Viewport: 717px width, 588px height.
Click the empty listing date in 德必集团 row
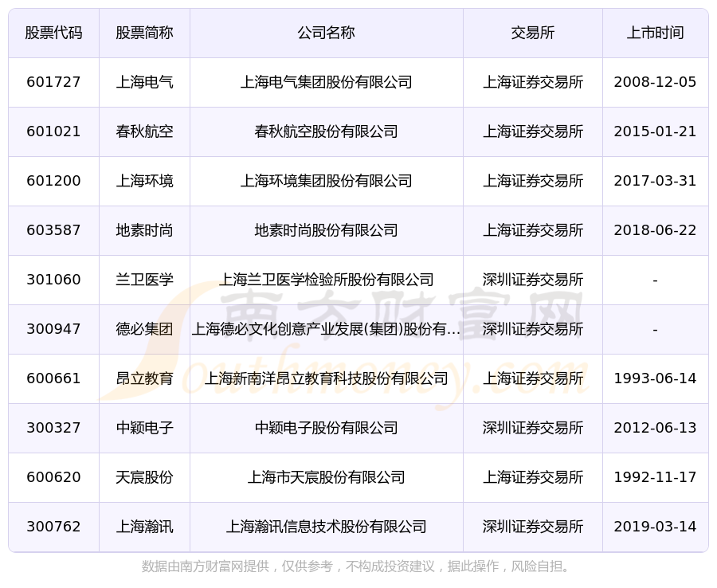pyautogui.click(x=656, y=330)
